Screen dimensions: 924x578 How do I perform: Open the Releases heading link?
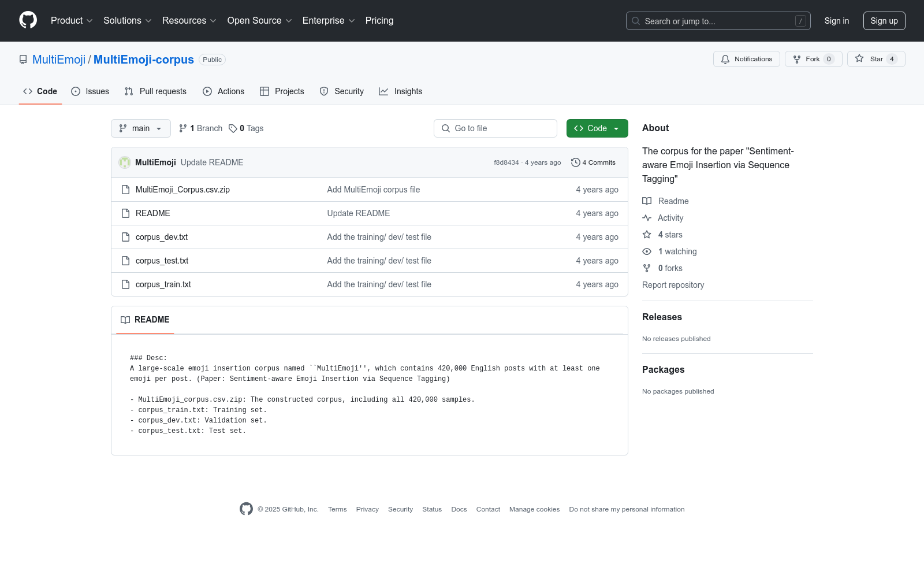[662, 317]
